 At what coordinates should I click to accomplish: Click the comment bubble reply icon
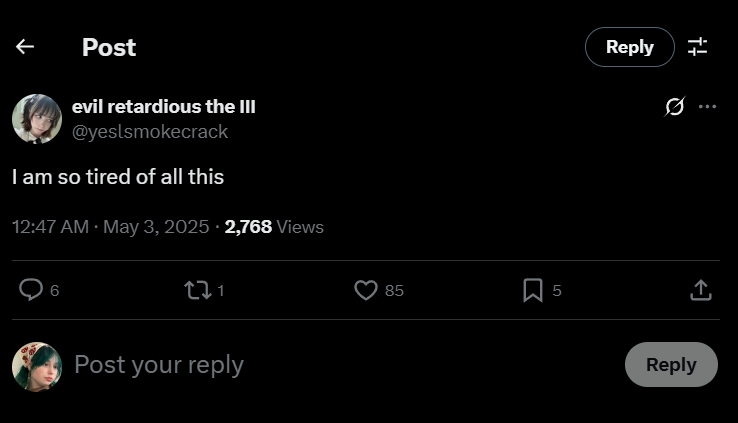click(x=31, y=290)
